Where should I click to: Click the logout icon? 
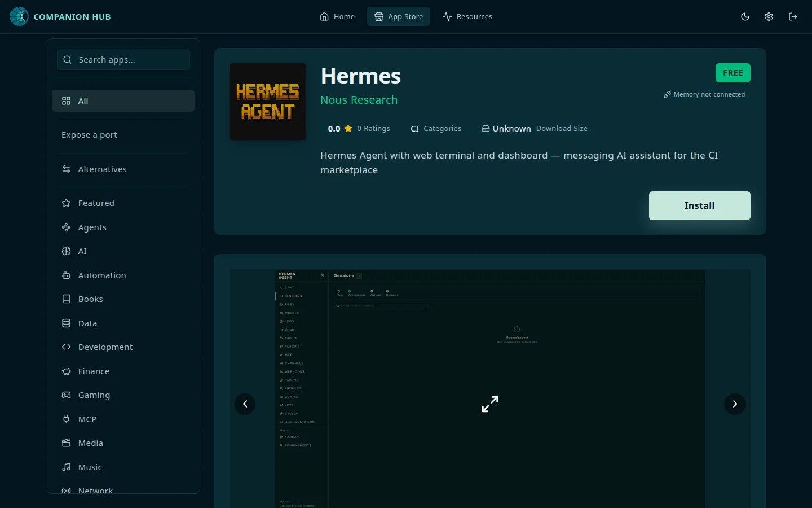click(x=793, y=16)
